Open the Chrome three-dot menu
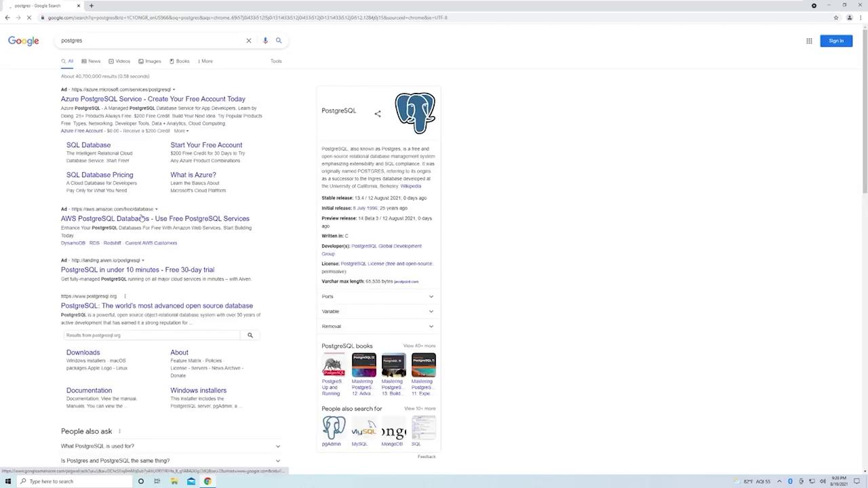 861,18
